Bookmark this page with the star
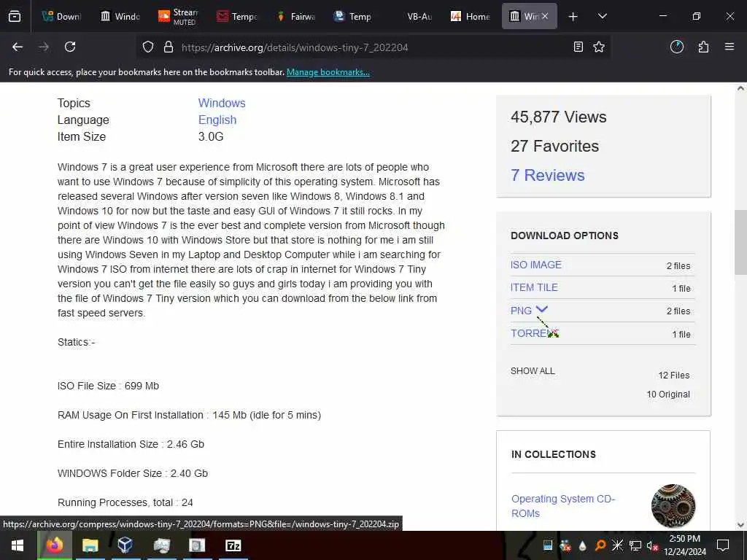Image resolution: width=747 pixels, height=560 pixels. 599,47
